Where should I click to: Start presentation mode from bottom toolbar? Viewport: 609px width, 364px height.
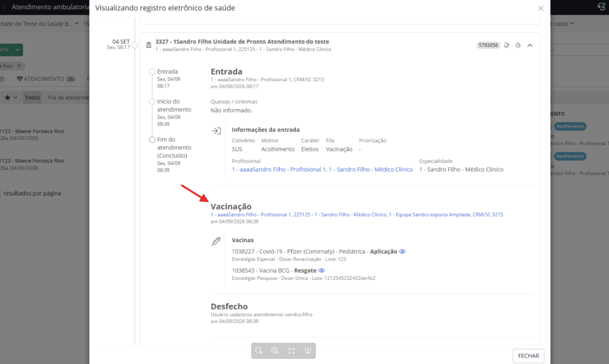pos(308,351)
